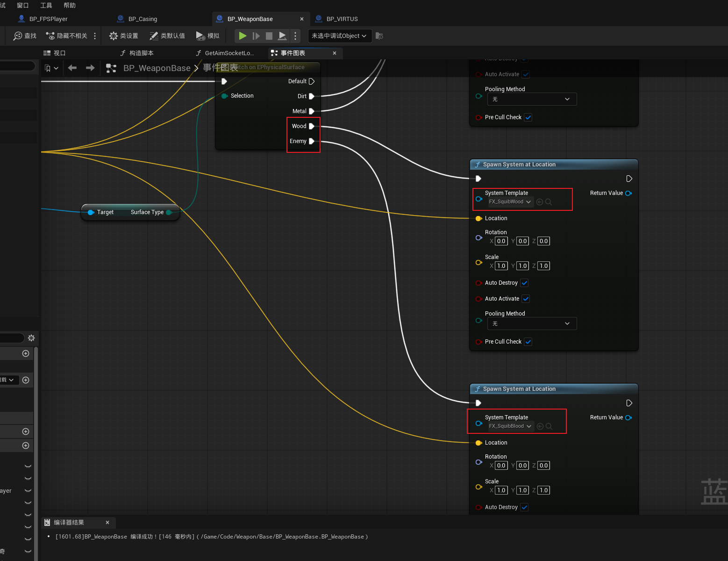Viewport: 728px width, 561px height.
Task: Toggle Auto Activate on FX_SquibWood node
Action: [526, 299]
